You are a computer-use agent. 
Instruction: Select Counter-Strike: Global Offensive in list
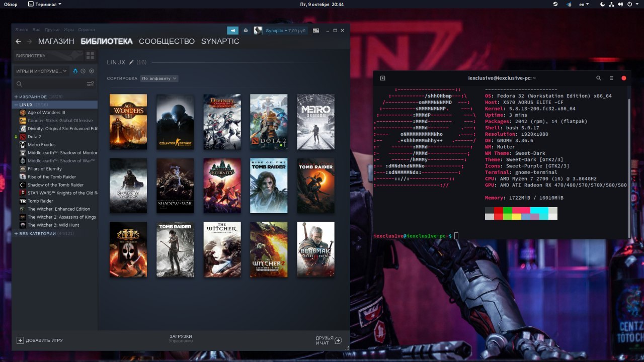[x=60, y=121]
